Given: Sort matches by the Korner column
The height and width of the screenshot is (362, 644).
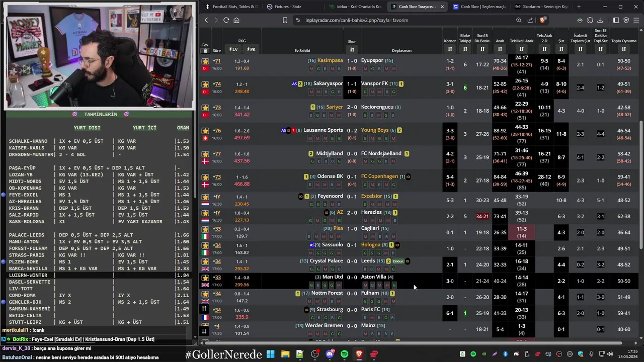Looking at the screenshot, I should pos(450,49).
